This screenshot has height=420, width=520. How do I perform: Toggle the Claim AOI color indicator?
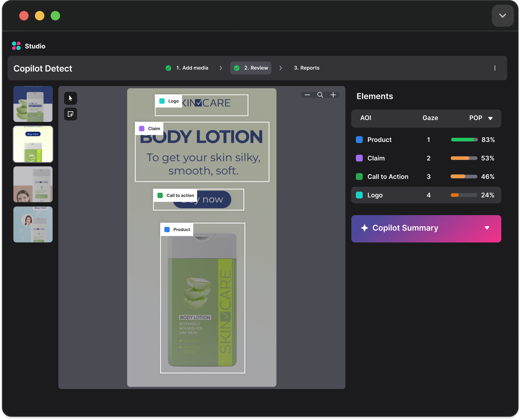pyautogui.click(x=359, y=158)
